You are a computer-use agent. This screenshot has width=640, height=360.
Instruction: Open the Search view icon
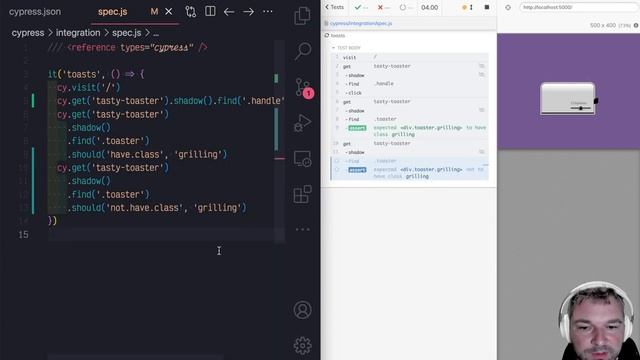[x=302, y=51]
